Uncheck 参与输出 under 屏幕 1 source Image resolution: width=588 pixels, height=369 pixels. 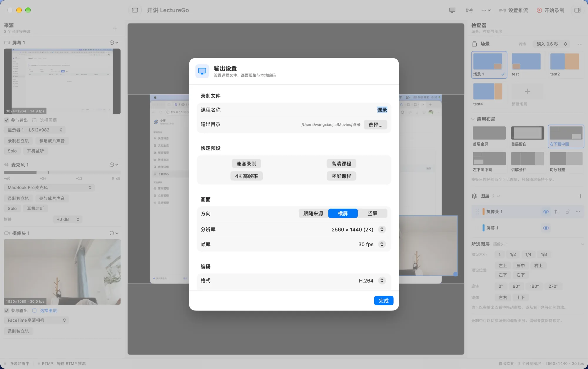[x=6, y=120]
